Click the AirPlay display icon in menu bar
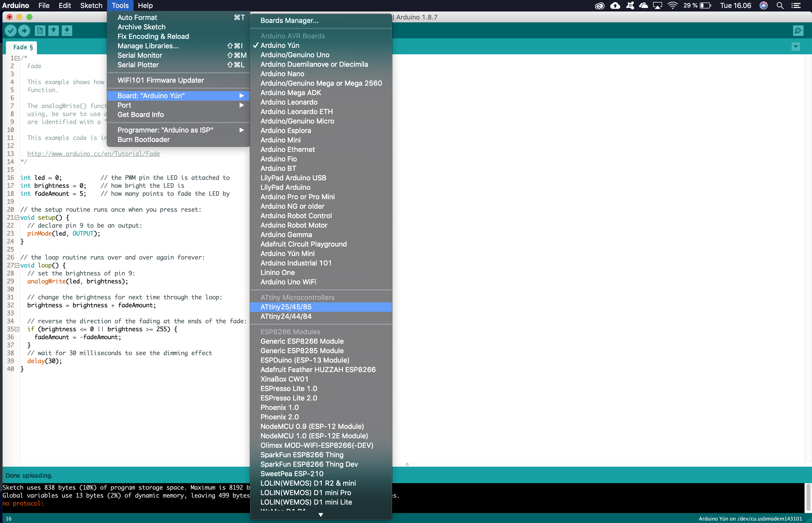This screenshot has height=523, width=812. tap(658, 5)
